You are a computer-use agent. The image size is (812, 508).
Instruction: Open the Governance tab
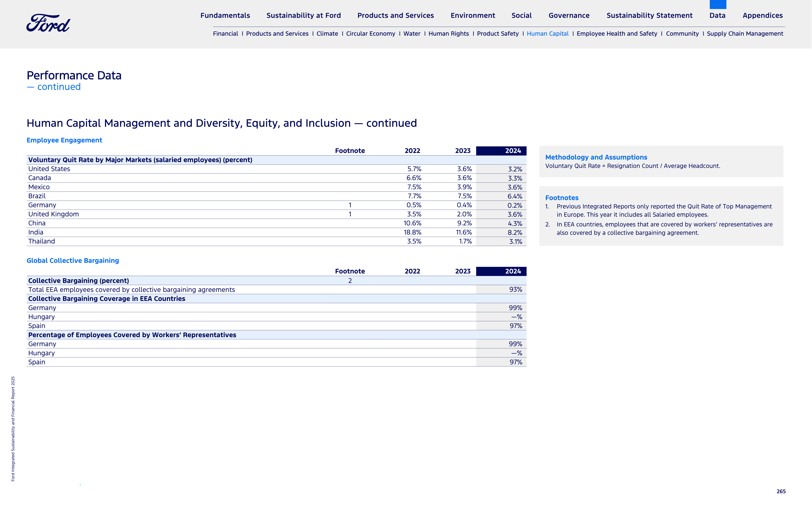click(x=569, y=15)
